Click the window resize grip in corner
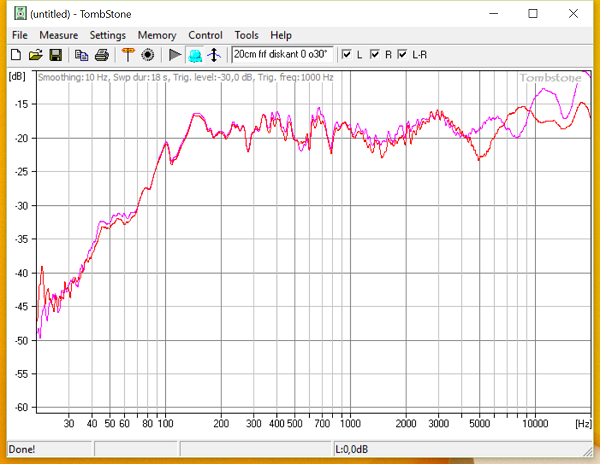The image size is (600, 464). (x=588, y=451)
